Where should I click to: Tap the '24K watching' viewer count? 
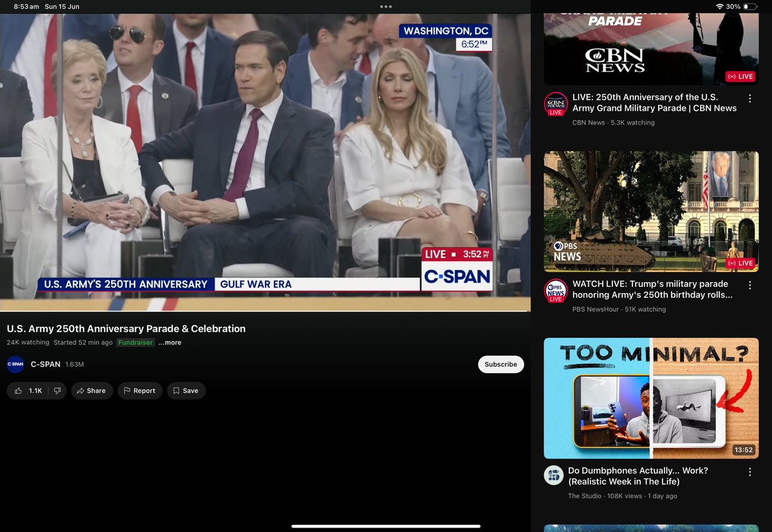pos(28,343)
